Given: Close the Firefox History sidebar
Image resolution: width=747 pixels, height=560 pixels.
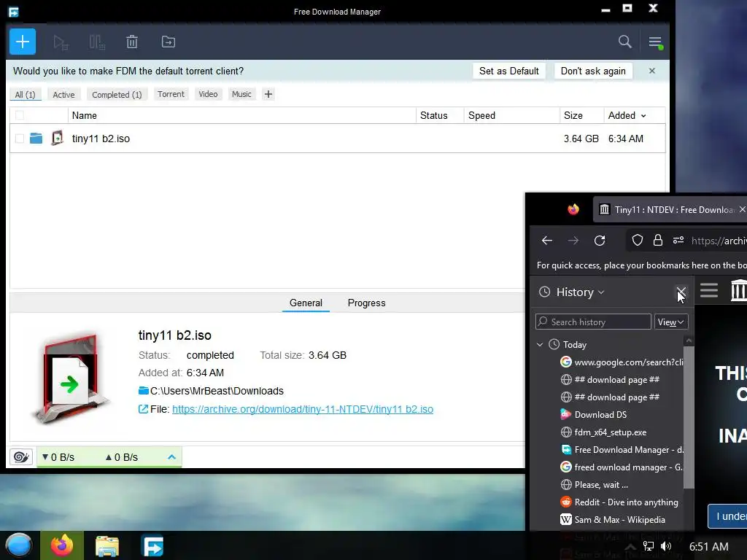Looking at the screenshot, I should click(681, 292).
